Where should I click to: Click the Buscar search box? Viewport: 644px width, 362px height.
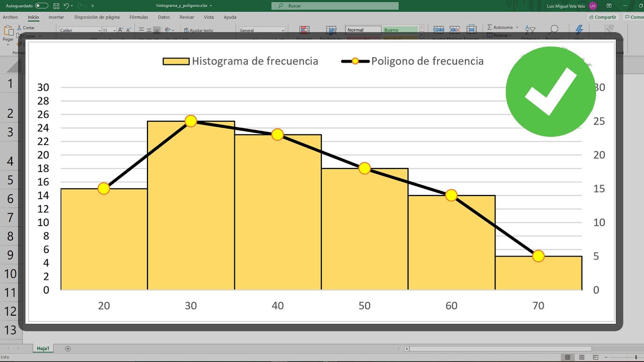[335, 6]
